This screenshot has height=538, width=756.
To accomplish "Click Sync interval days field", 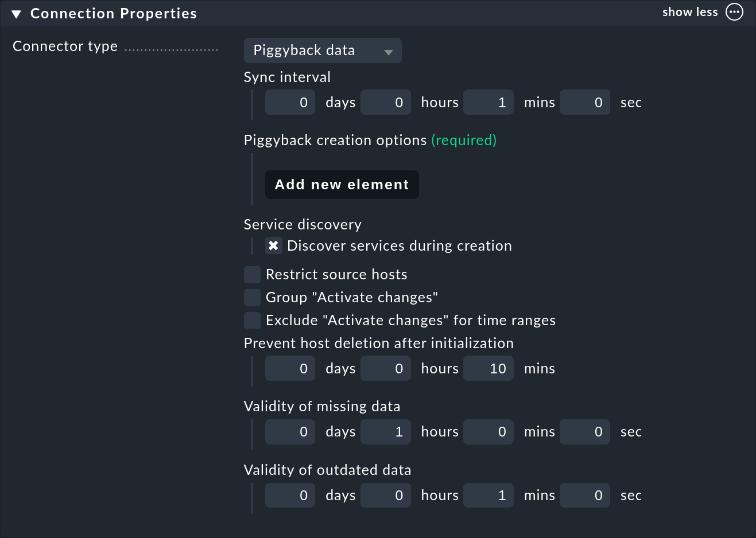I will coord(290,102).
